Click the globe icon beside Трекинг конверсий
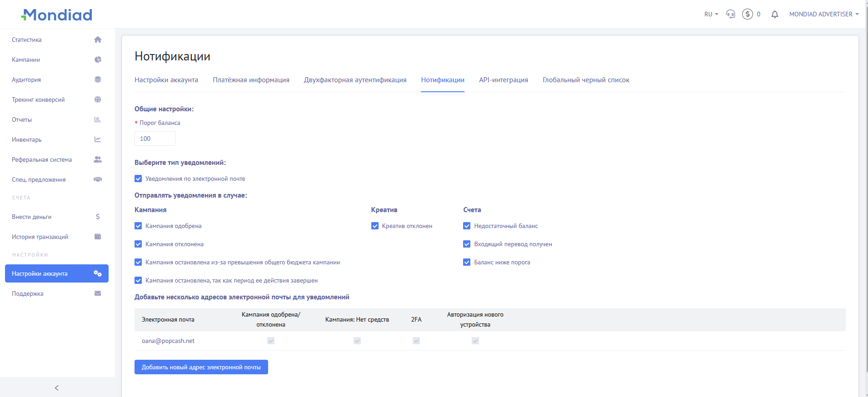This screenshot has width=868, height=397. [x=98, y=99]
